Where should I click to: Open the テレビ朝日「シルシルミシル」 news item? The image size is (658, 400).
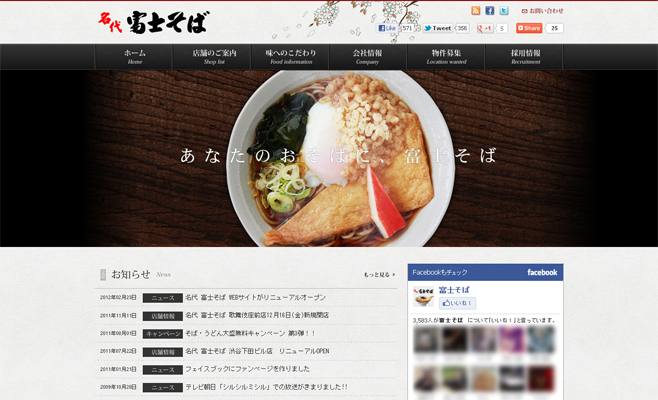click(266, 387)
